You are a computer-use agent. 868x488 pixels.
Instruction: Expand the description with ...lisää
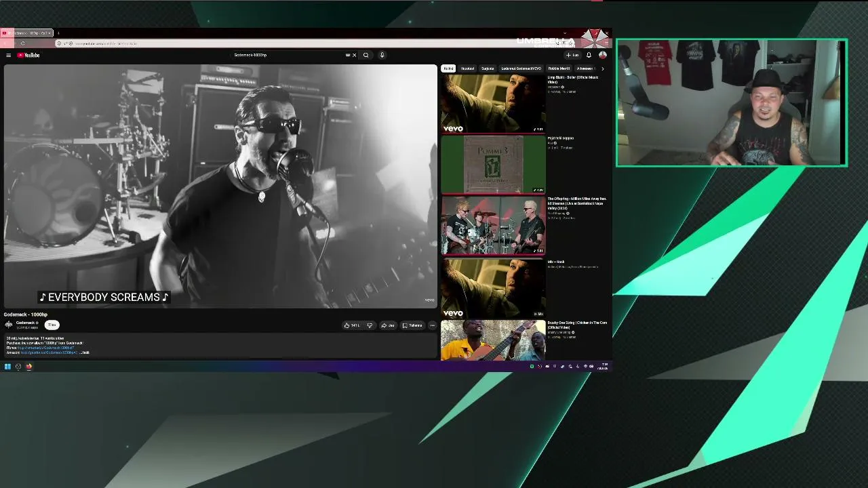85,352
